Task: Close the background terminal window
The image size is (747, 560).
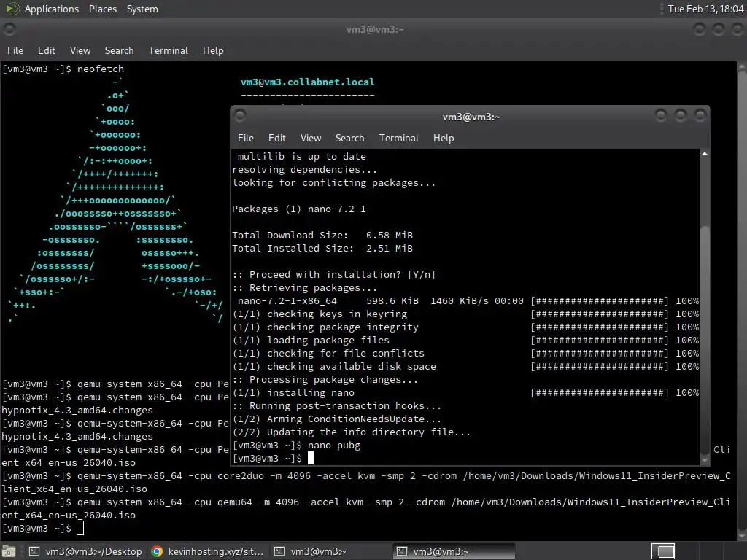Action: 738,29
